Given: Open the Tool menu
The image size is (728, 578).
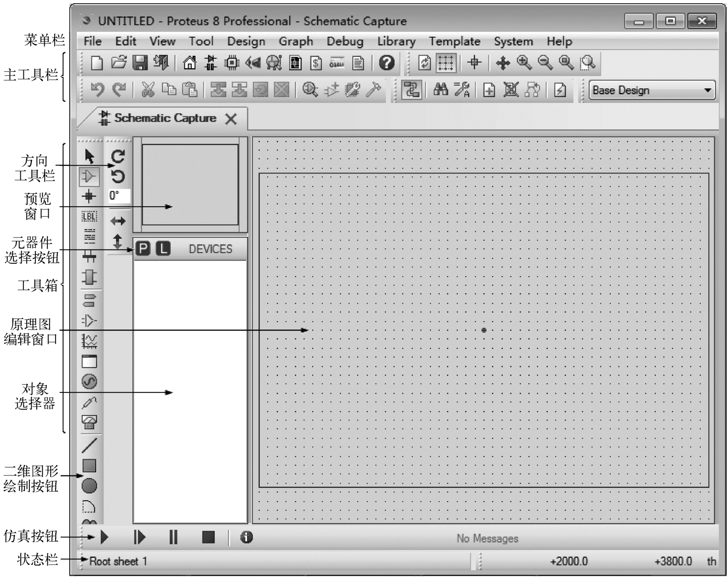Looking at the screenshot, I should pyautogui.click(x=201, y=41).
